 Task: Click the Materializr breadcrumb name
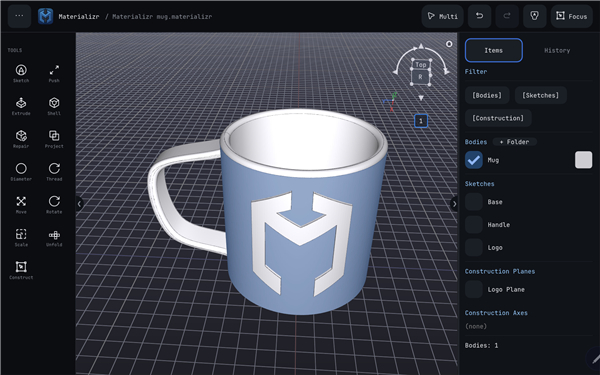click(79, 16)
